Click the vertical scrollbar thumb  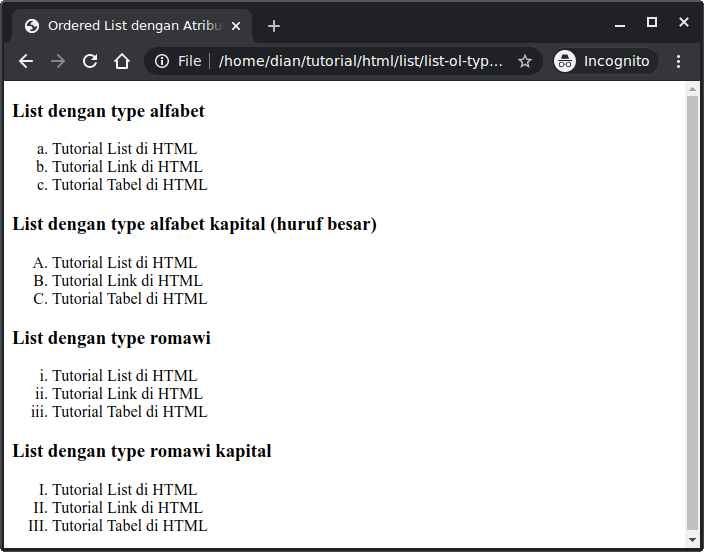693,310
